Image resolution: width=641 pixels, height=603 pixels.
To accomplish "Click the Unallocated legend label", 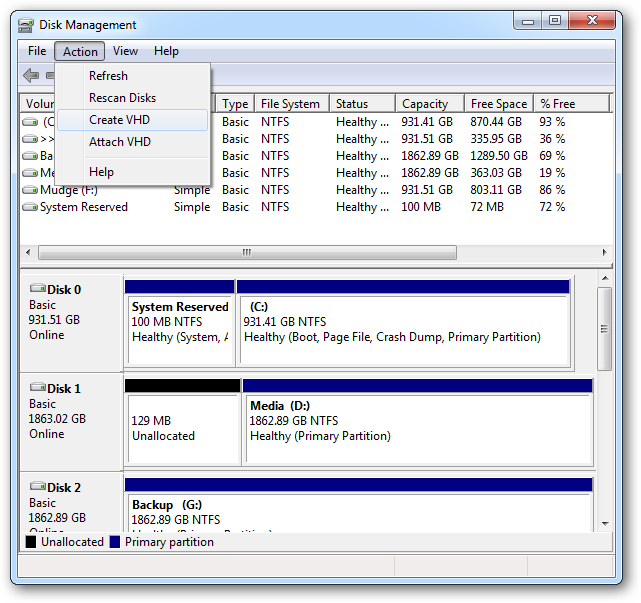I will (72, 542).
